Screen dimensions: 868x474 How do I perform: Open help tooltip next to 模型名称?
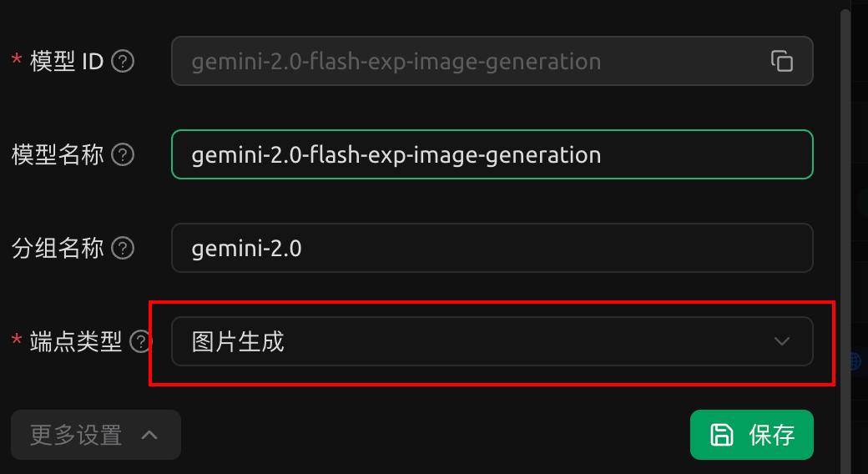123,154
